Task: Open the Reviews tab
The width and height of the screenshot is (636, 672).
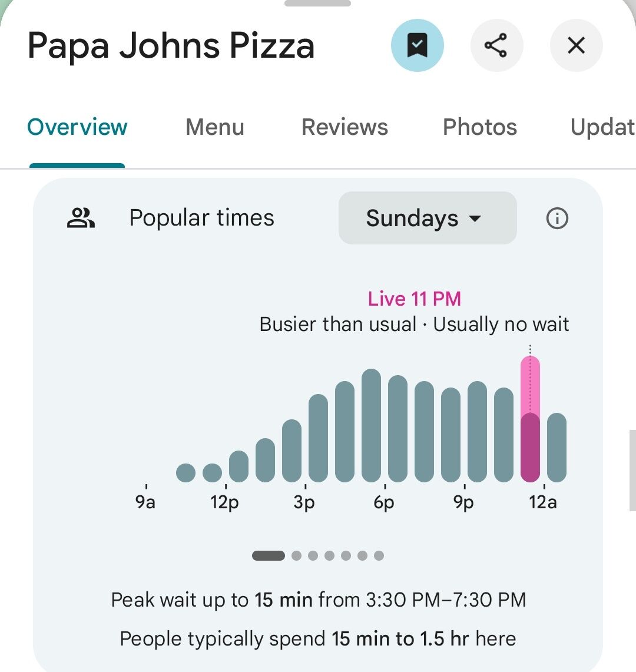Action: click(344, 127)
